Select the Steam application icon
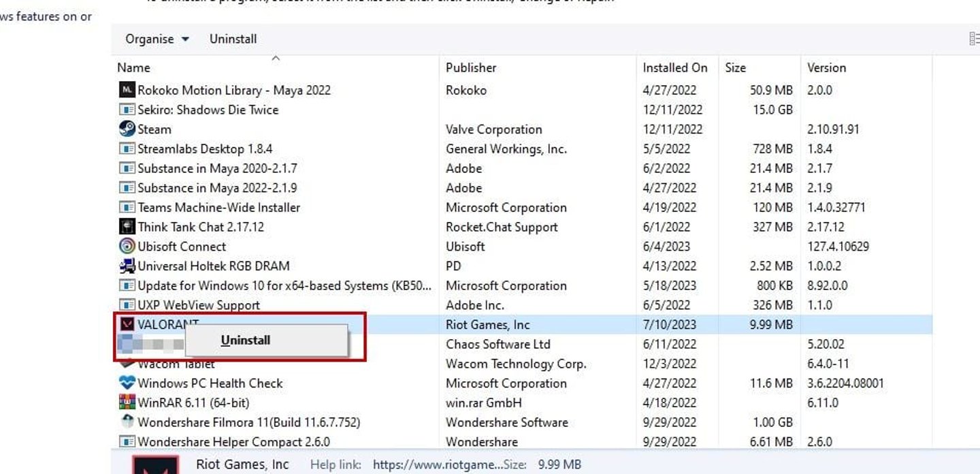This screenshot has height=474, width=980. coord(127,129)
